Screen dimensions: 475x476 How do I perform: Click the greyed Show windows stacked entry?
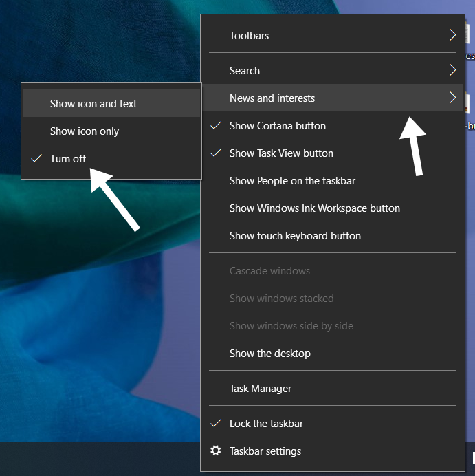333,299
